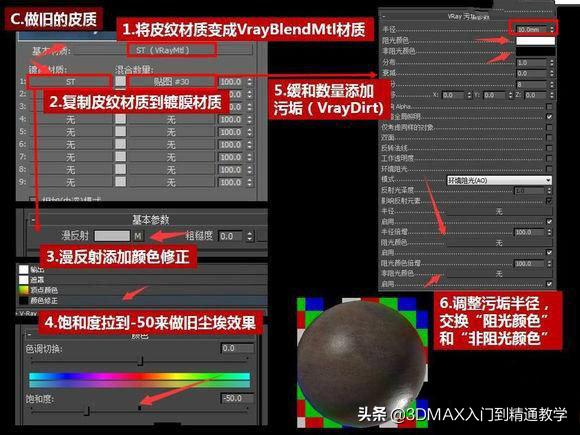Click blend map 无 button in row 5
The width and height of the screenshot is (580, 435).
[x=171, y=132]
